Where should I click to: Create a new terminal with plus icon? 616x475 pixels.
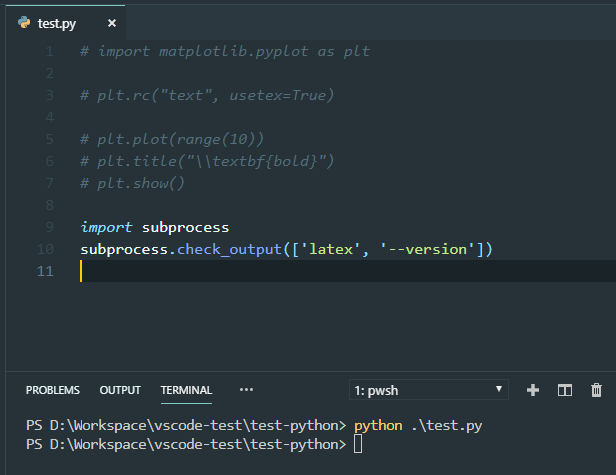click(533, 390)
